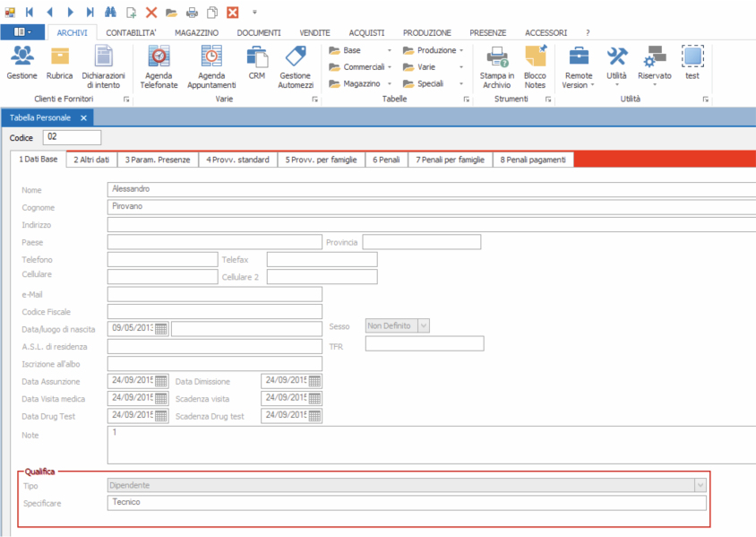Click the e-Mail input field
Image resolution: width=756 pixels, height=537 pixels.
point(215,294)
